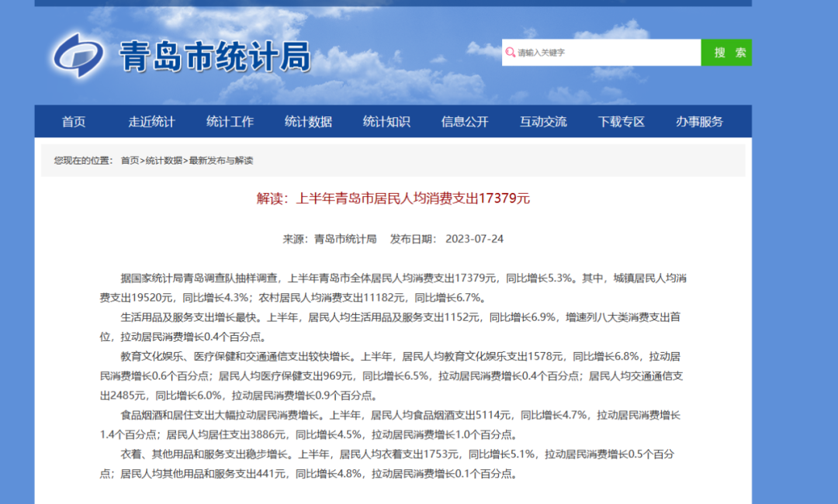The width and height of the screenshot is (838, 504).
Task: Click the 最新发布与解读 breadcrumb link
Action: pyautogui.click(x=221, y=161)
